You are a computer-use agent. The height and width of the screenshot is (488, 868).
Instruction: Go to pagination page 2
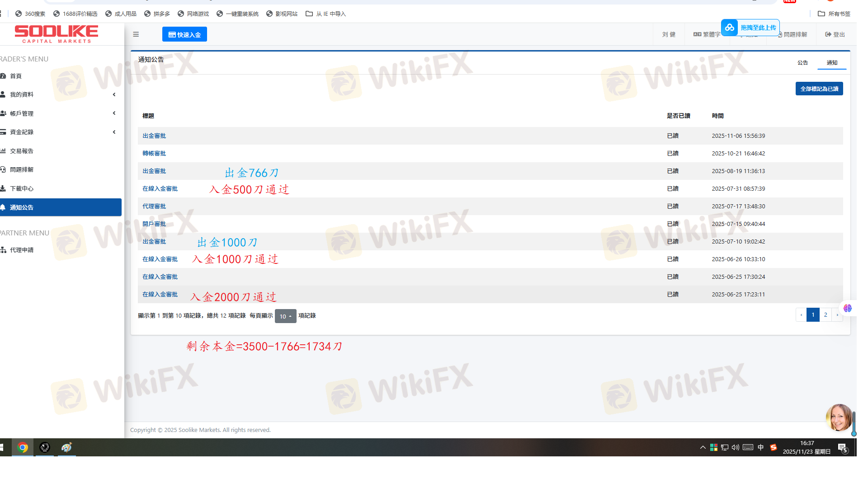click(x=826, y=315)
